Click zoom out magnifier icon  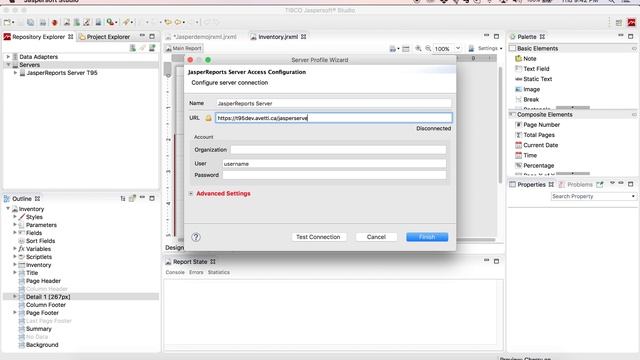(x=428, y=49)
